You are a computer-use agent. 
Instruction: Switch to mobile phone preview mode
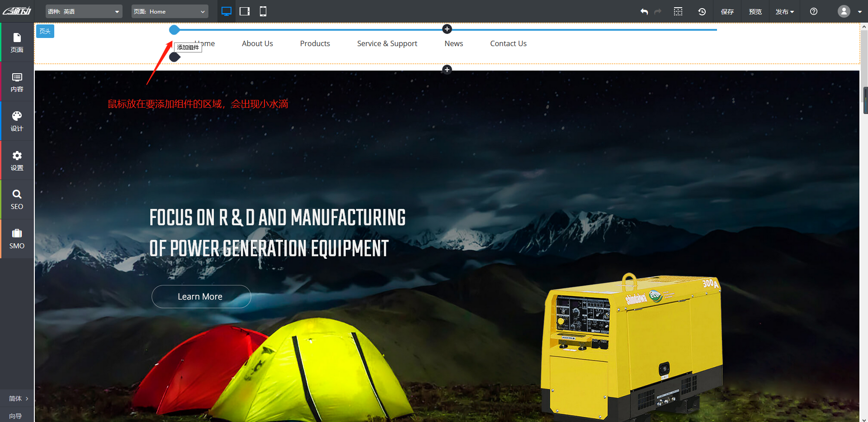click(263, 11)
